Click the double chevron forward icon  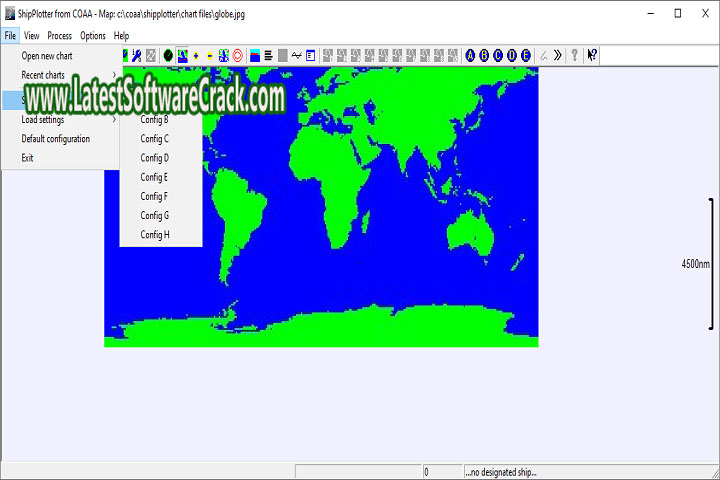pos(557,56)
